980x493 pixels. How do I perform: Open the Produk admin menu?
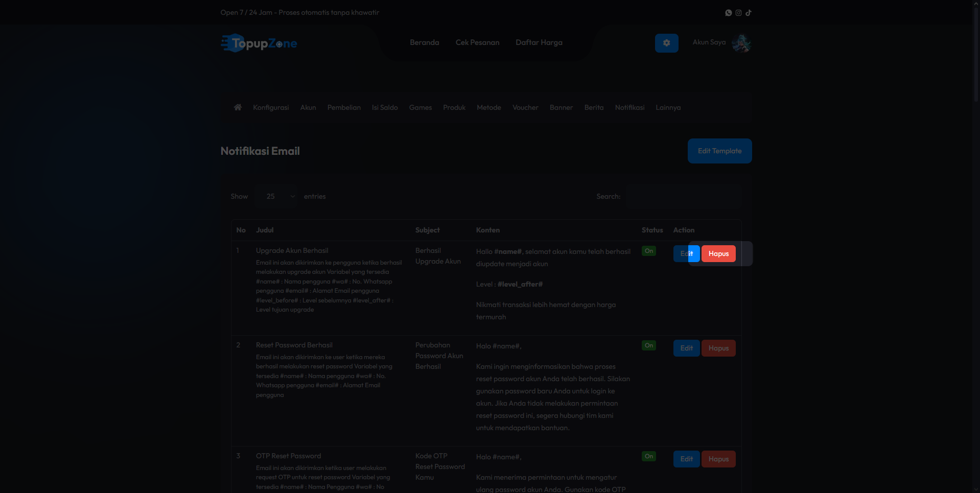coord(454,107)
